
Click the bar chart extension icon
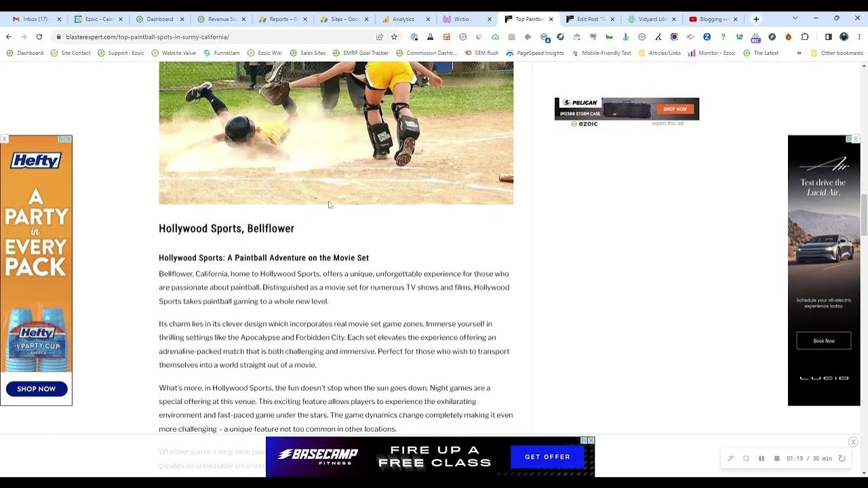tap(625, 37)
